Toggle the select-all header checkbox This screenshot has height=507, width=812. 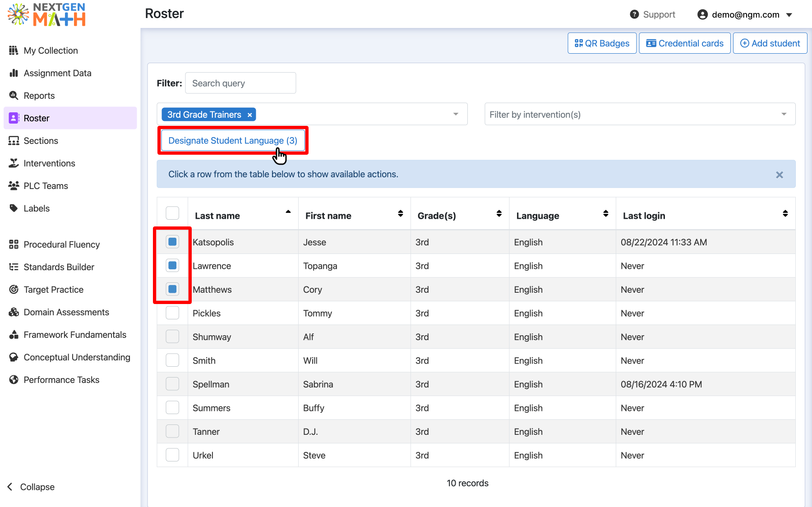(172, 213)
